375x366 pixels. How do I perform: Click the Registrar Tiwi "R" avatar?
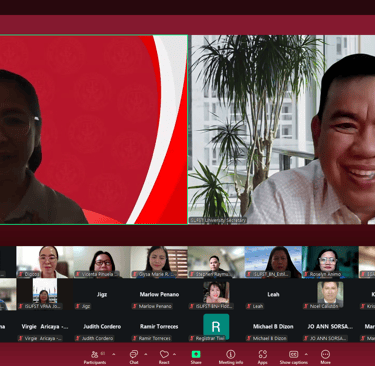pos(216,326)
